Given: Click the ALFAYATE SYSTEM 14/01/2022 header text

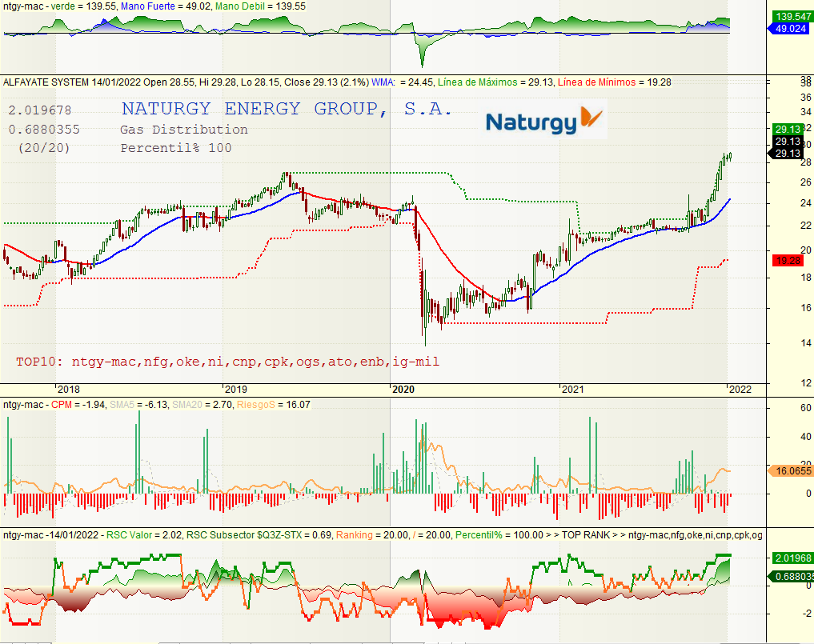Looking at the screenshot, I should click(x=72, y=82).
